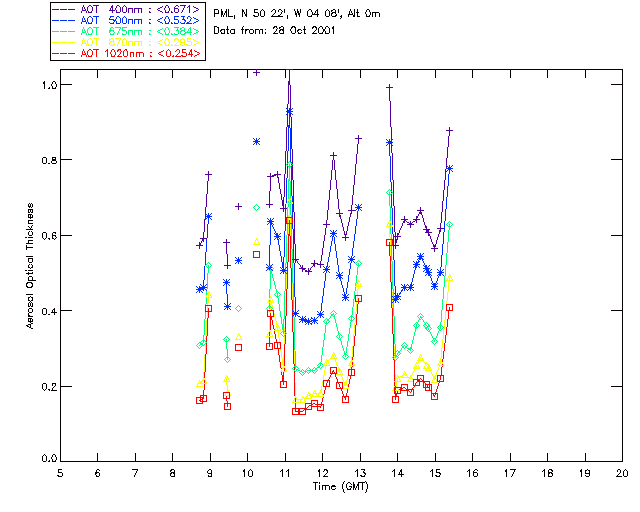Click the 15 x-axis tick label
The image size is (640, 512).
(x=435, y=473)
